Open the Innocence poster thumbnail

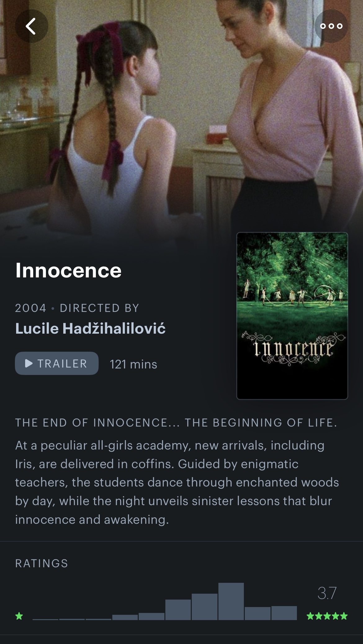tap(292, 316)
